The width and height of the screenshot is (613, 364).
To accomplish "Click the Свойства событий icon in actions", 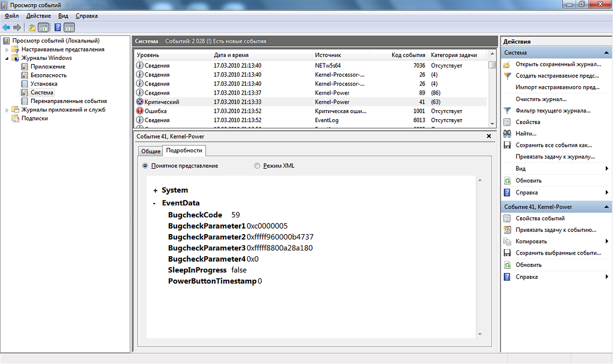I will point(508,219).
